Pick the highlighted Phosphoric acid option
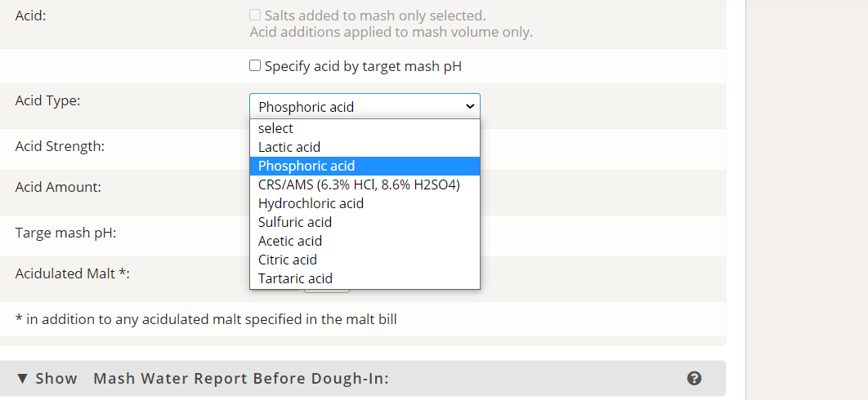 365,166
